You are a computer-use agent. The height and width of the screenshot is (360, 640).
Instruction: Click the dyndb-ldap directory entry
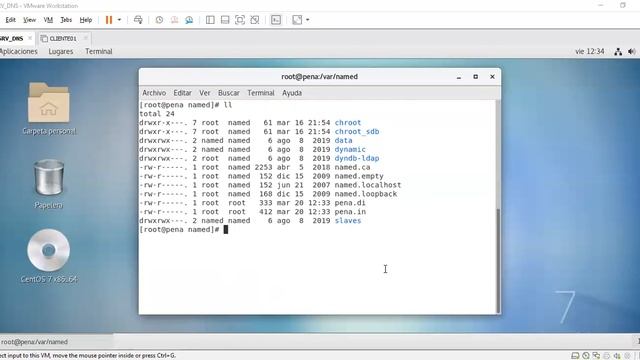point(357,158)
